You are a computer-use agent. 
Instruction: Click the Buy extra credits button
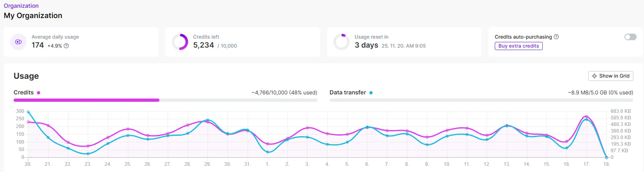coord(519,46)
